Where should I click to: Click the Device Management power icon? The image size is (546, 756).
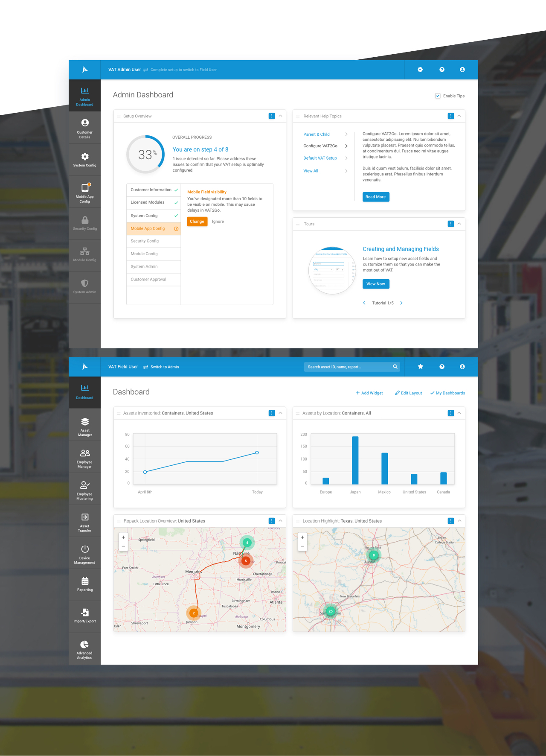(85, 549)
